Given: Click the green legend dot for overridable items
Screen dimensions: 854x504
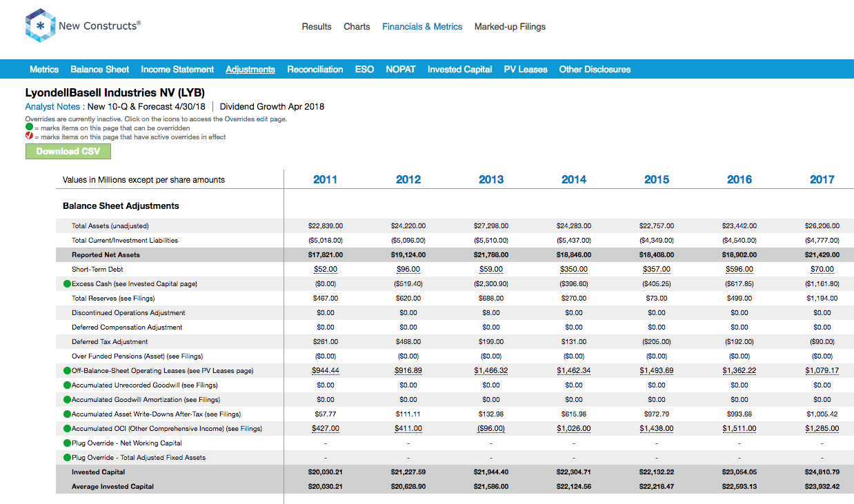Looking at the screenshot, I should click(x=29, y=128).
